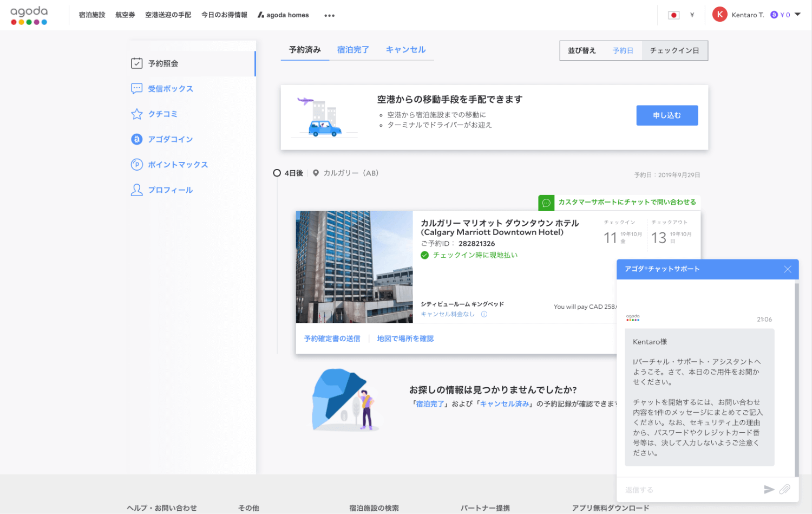Click the 申し込む airport transfer button
Image resolution: width=812 pixels, height=514 pixels.
667,115
